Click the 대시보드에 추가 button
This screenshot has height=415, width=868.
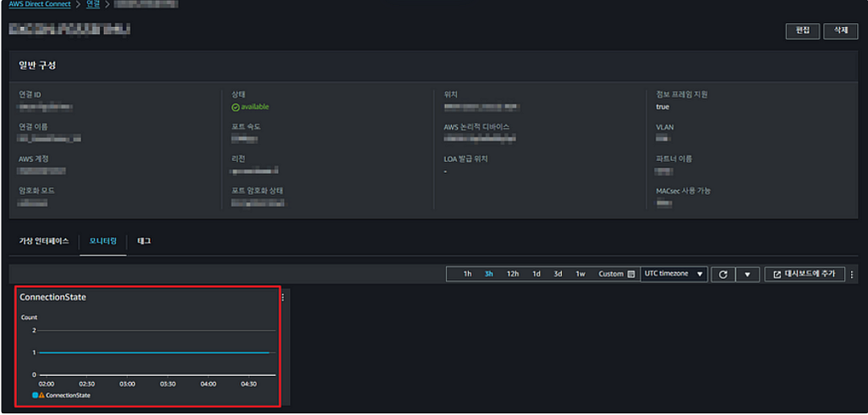pos(804,274)
